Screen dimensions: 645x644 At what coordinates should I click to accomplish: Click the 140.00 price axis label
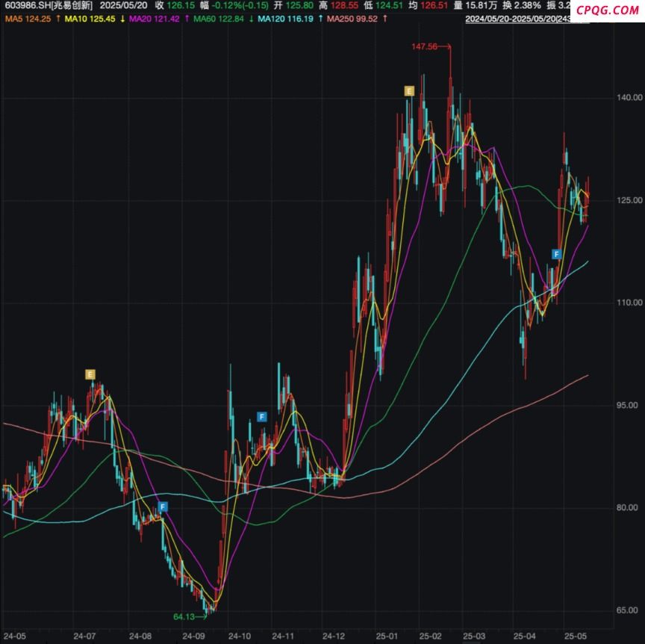(x=629, y=98)
